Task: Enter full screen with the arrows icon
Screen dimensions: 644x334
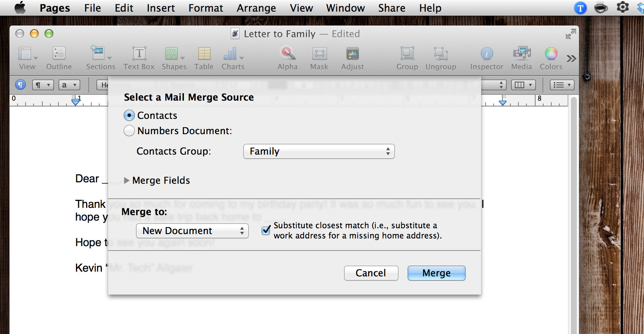Action: tap(571, 34)
